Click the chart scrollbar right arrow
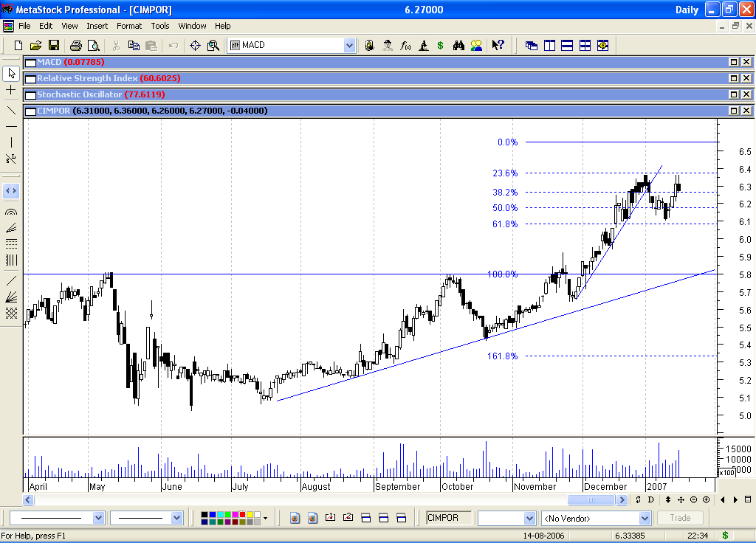This screenshot has width=756, height=543. pos(622,499)
